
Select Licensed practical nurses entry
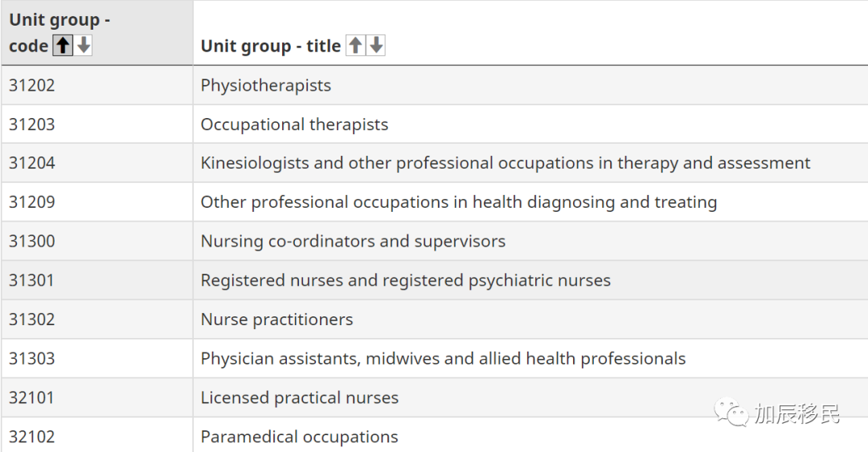point(300,397)
